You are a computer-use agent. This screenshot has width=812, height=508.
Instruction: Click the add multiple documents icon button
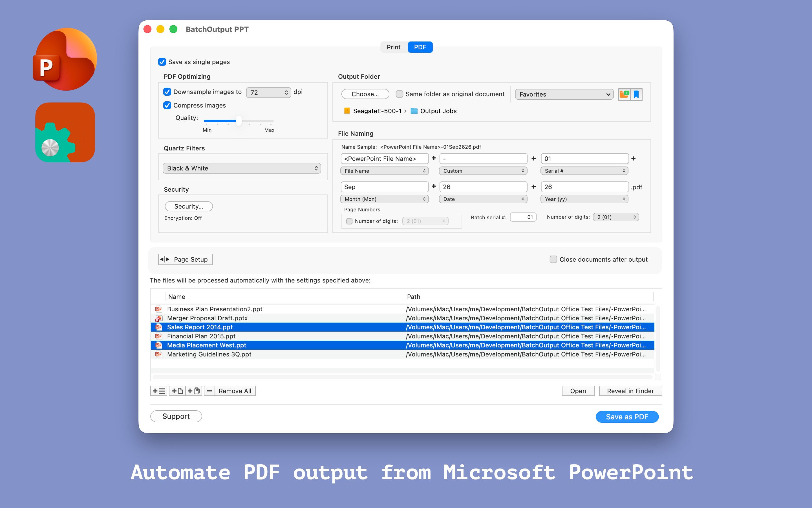[194, 391]
